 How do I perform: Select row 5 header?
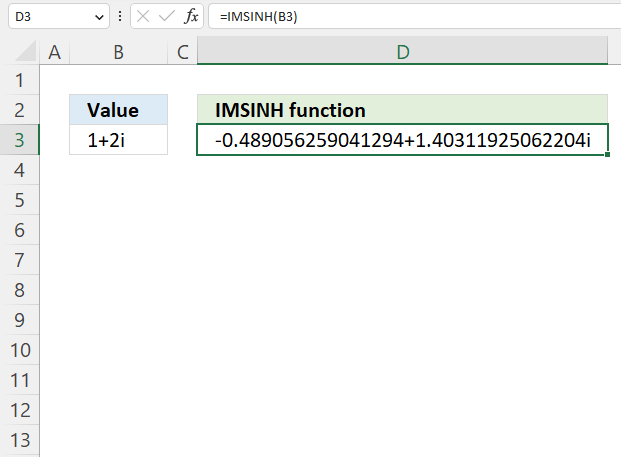[x=19, y=200]
